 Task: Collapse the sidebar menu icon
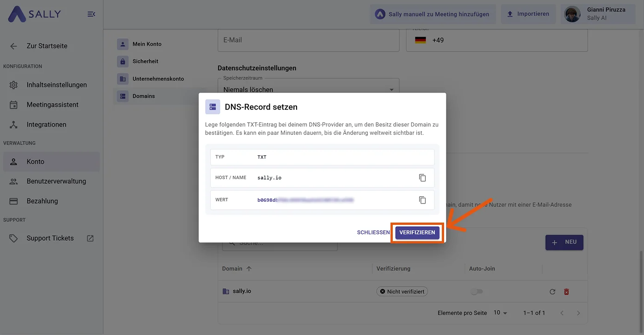pos(91,14)
